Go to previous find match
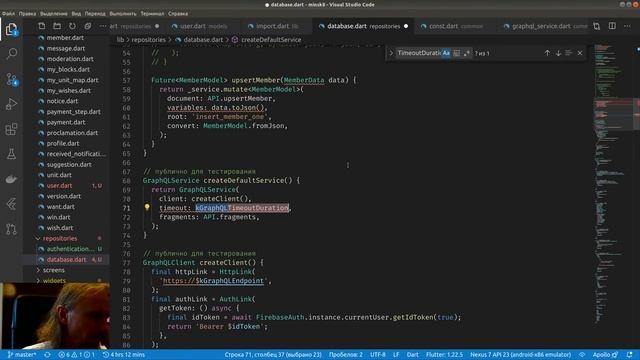This screenshot has height=360, width=640. point(547,53)
